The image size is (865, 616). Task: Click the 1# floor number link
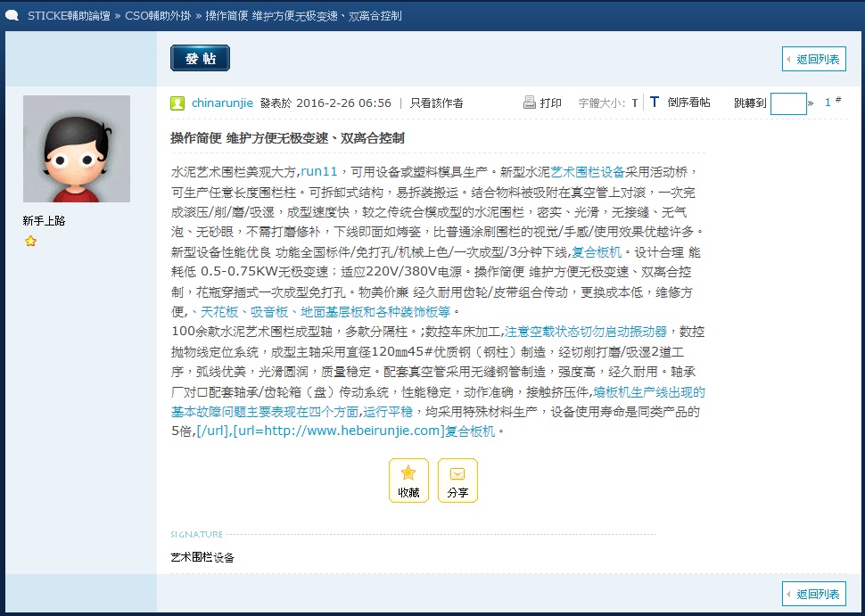(x=833, y=102)
